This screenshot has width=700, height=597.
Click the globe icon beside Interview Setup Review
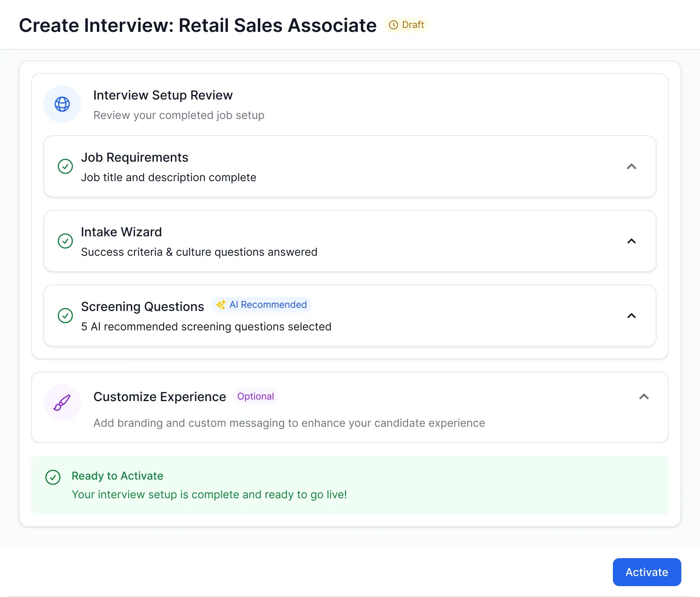pos(62,104)
